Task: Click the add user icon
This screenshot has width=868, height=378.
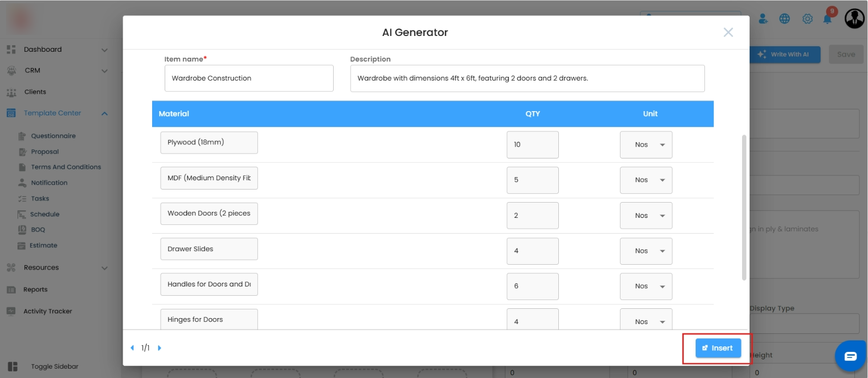Action: click(763, 19)
